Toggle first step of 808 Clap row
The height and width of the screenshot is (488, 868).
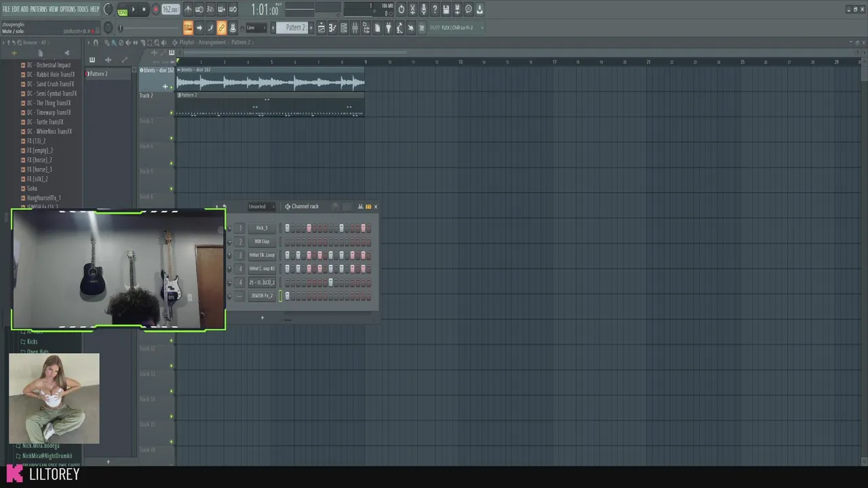pos(287,241)
